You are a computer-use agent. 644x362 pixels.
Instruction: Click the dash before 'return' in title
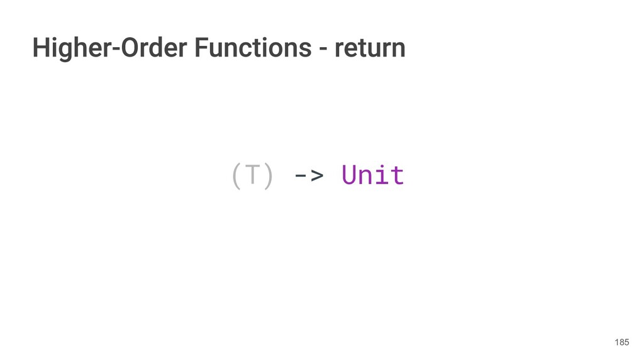coord(323,50)
